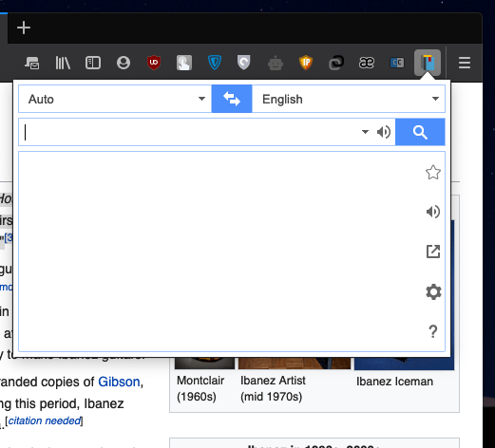The width and height of the screenshot is (495, 448).
Task: Expand the input history dropdown arrow
Action: tap(365, 132)
